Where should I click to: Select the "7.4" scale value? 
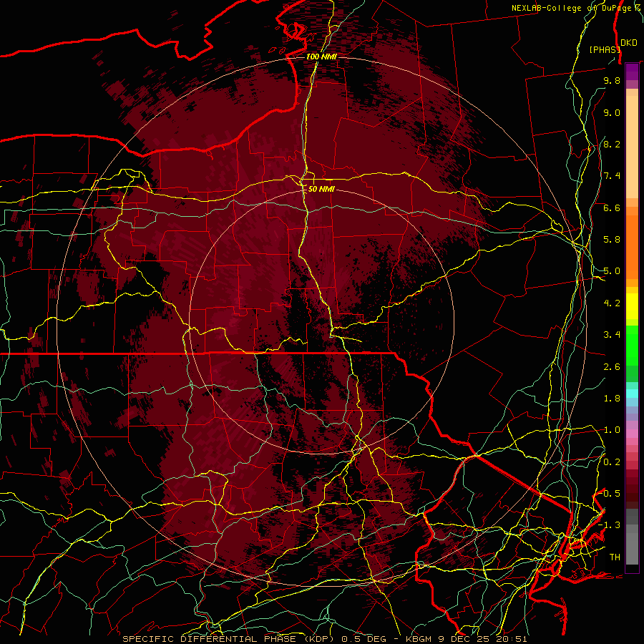pos(612,176)
